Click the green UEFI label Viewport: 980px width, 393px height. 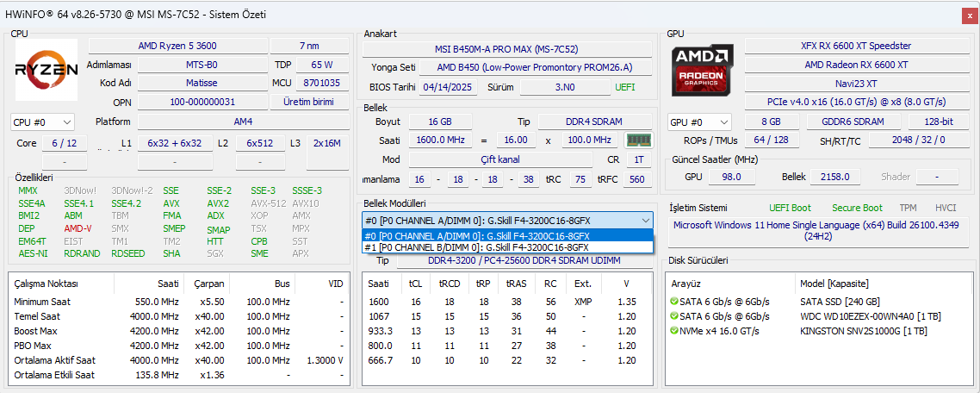[625, 88]
